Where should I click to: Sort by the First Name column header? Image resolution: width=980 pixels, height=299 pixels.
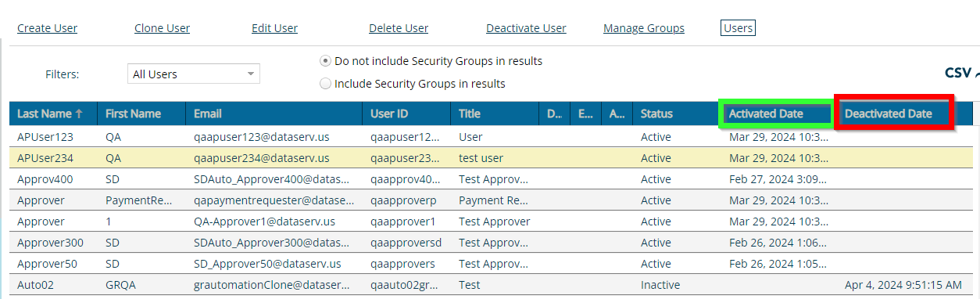click(142, 113)
